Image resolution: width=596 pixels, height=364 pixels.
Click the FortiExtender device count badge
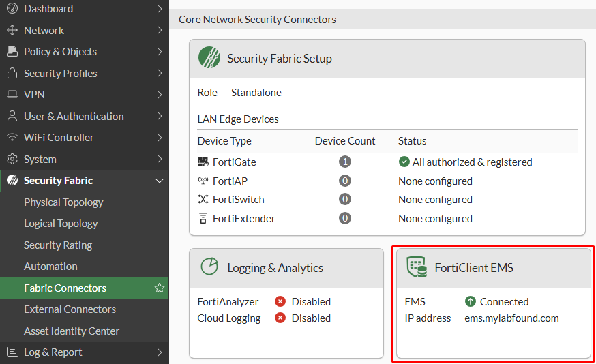pos(345,218)
